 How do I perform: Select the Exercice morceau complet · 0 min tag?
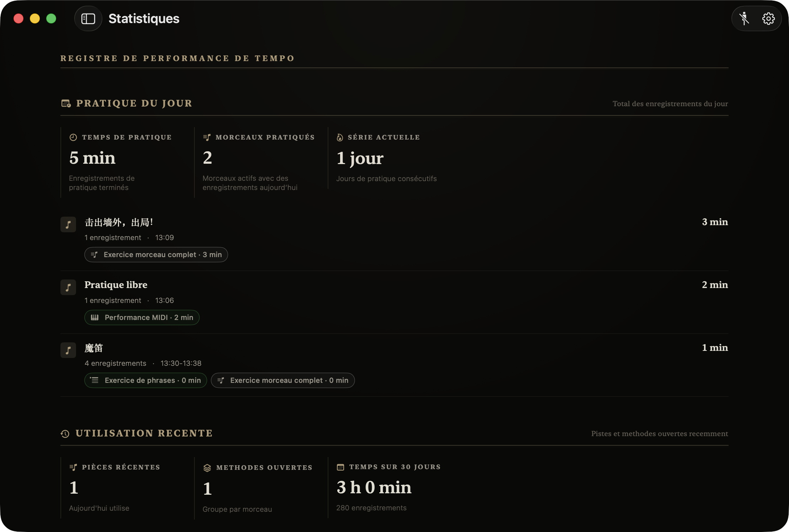pos(283,380)
